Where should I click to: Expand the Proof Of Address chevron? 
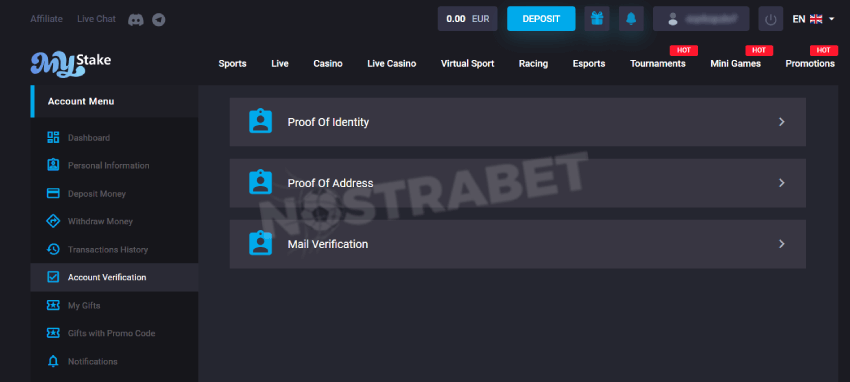point(782,183)
